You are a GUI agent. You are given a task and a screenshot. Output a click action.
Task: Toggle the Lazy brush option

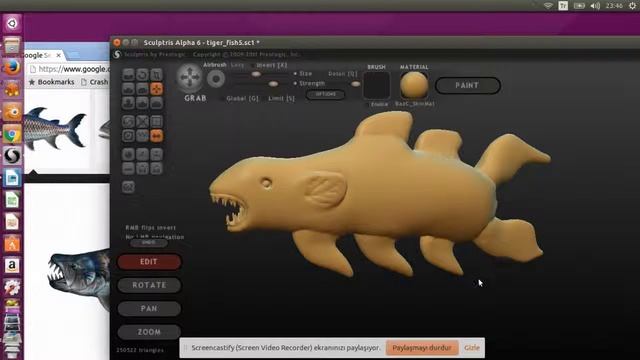point(237,65)
